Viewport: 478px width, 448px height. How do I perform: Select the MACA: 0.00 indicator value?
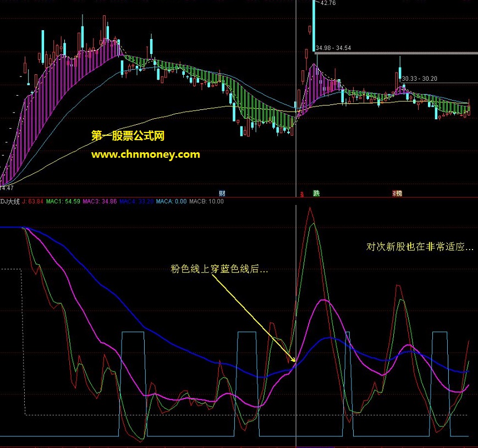(x=171, y=201)
